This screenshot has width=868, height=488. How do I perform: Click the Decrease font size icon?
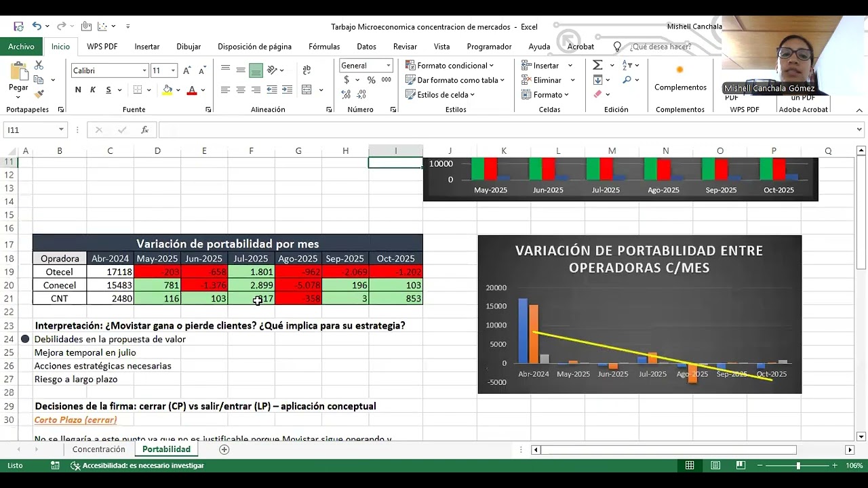tap(202, 70)
